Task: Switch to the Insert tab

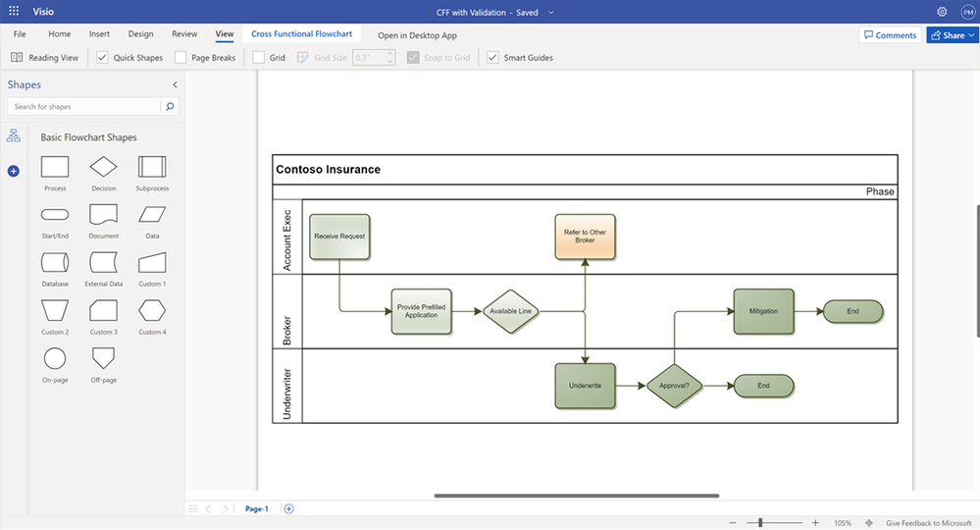Action: (99, 34)
